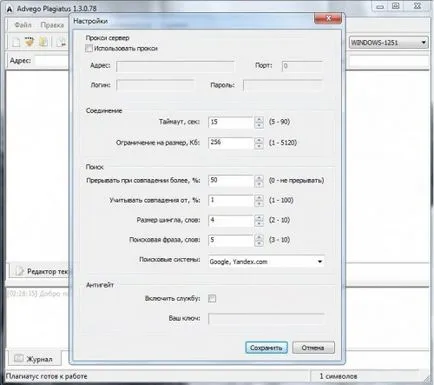The image size is (434, 385).
Task: Click the Ограничение на размер value field
Action: coord(231,143)
